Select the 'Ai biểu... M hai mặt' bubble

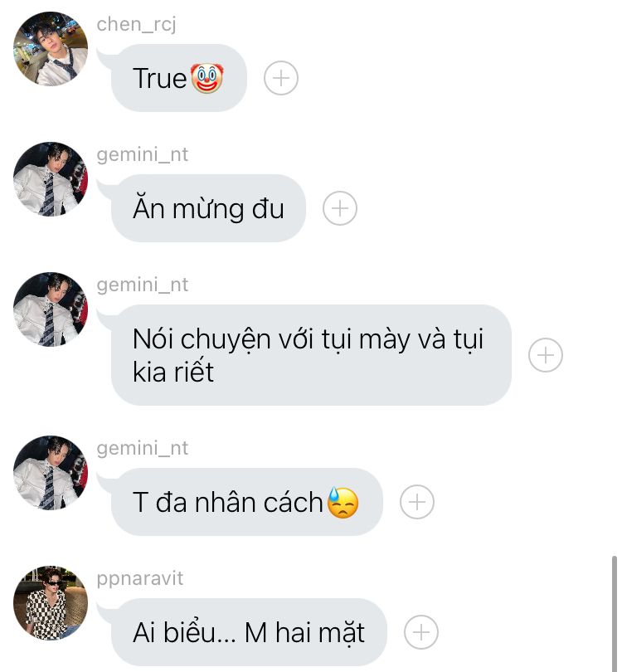tap(249, 632)
